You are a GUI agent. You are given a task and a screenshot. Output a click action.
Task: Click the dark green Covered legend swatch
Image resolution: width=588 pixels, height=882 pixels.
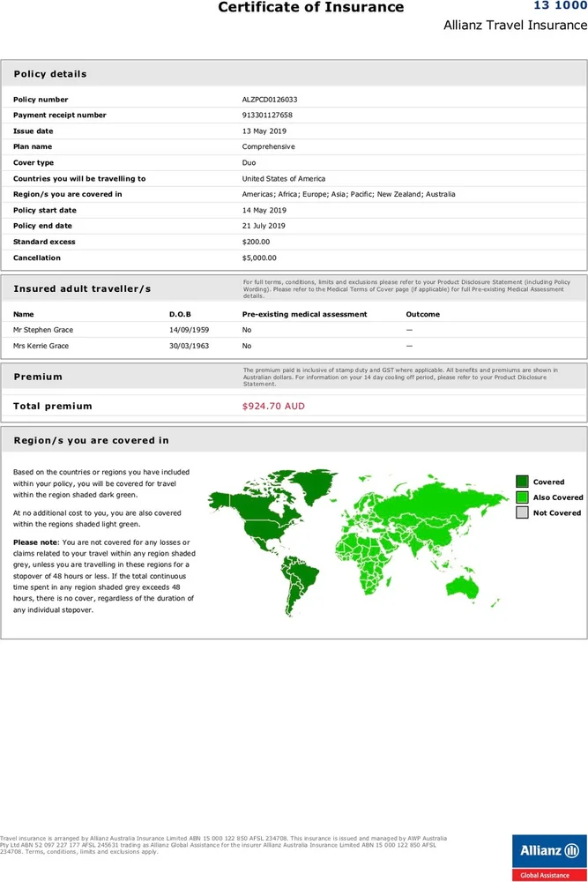522,482
